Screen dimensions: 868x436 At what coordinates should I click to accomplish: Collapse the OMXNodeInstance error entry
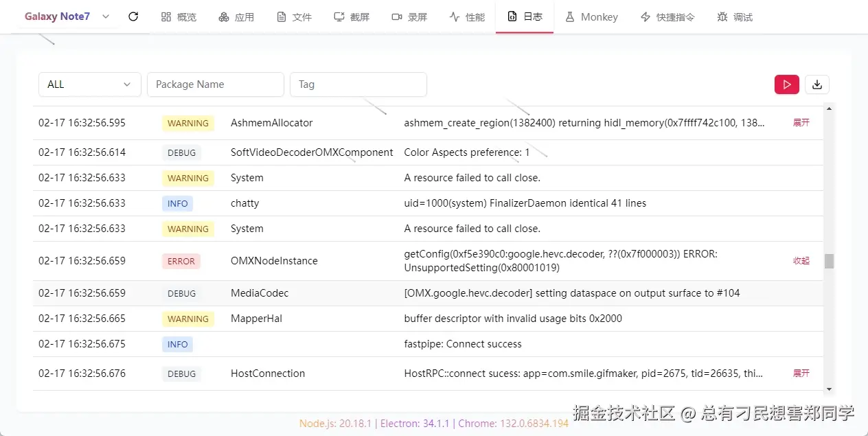click(801, 261)
